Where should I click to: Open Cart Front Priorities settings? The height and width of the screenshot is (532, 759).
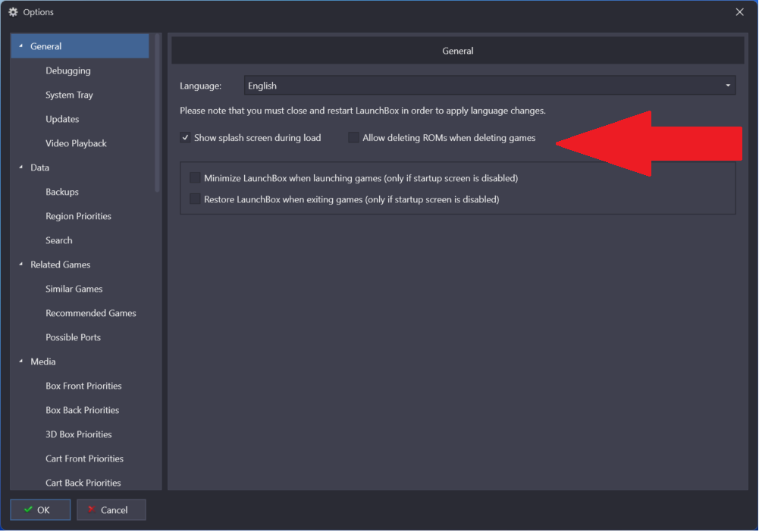pos(85,458)
